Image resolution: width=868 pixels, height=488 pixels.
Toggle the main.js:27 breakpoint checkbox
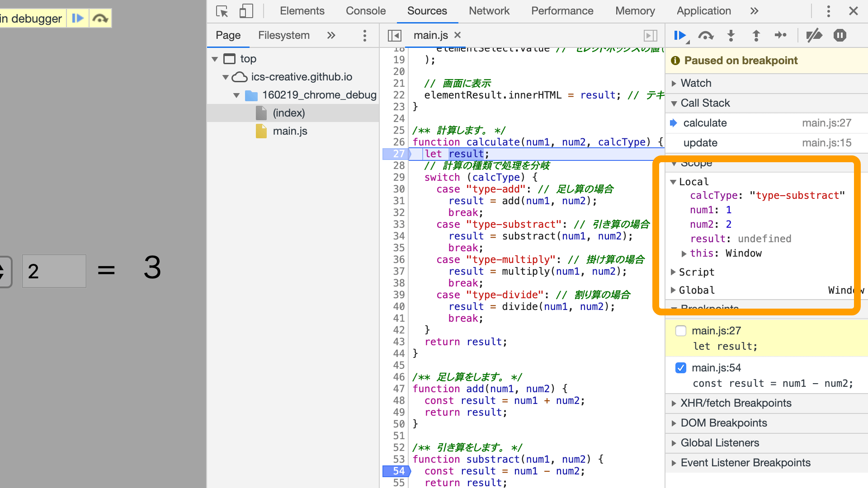(x=680, y=330)
